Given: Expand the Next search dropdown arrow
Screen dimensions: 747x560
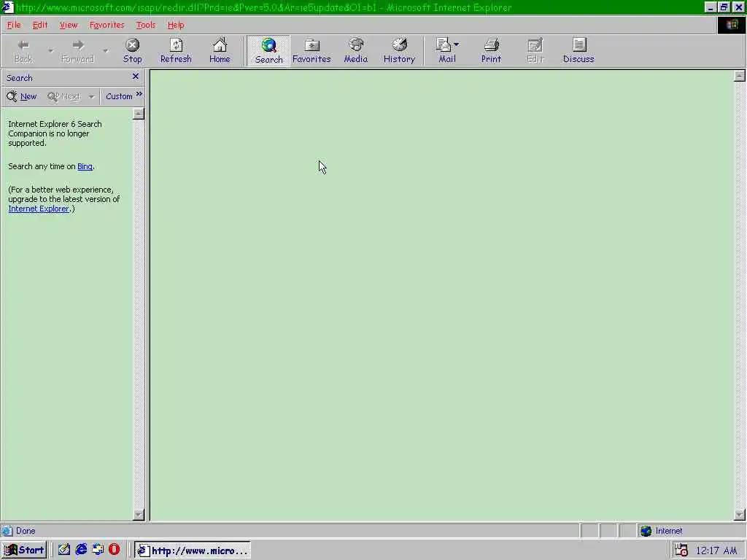Looking at the screenshot, I should 91,97.
